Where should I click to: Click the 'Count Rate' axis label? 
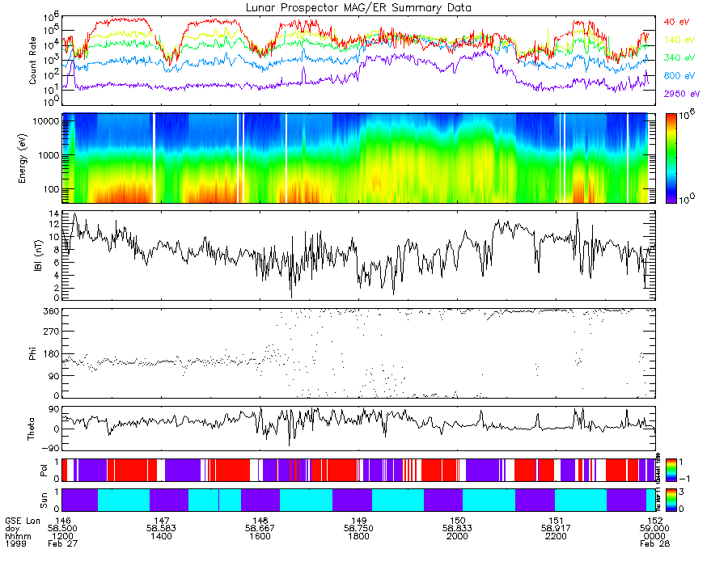point(32,61)
